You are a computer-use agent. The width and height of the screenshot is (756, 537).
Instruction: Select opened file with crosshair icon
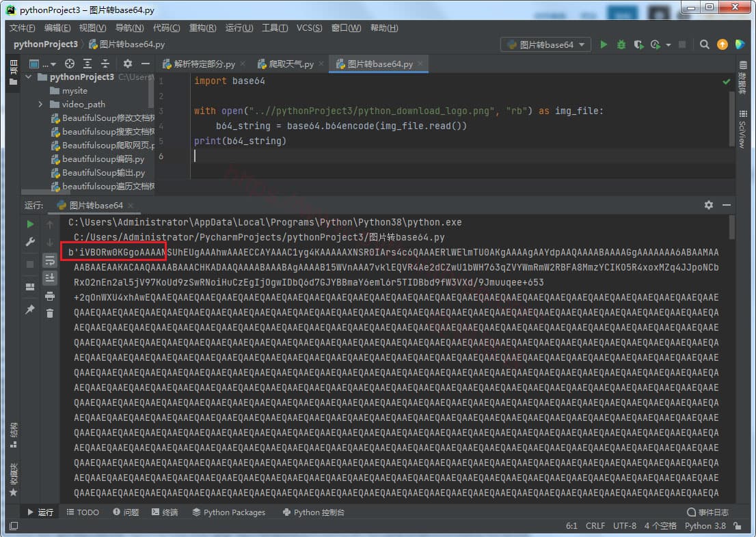[70, 63]
